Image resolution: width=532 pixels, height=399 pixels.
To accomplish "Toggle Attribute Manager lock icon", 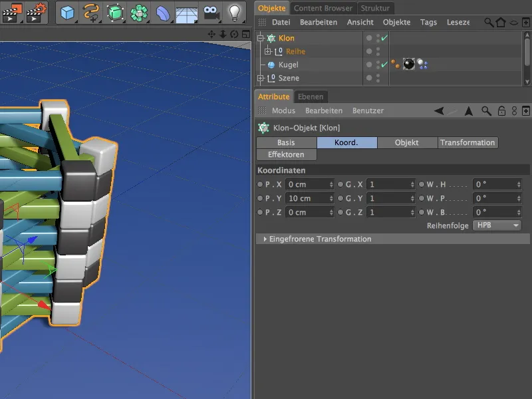I will pyautogui.click(x=501, y=111).
